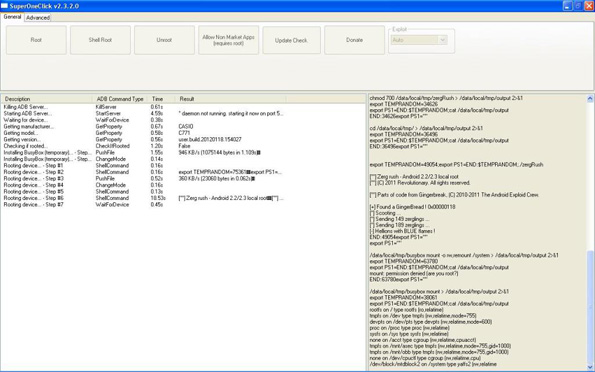The height and width of the screenshot is (372, 595).
Task: Click the Shell Root button
Action: coord(100,40)
